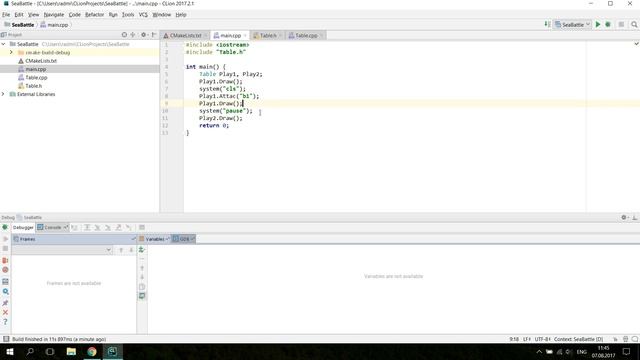This screenshot has width=640, height=360.
Task: Select CMakeLists.txt in the project tree
Action: tap(41, 61)
